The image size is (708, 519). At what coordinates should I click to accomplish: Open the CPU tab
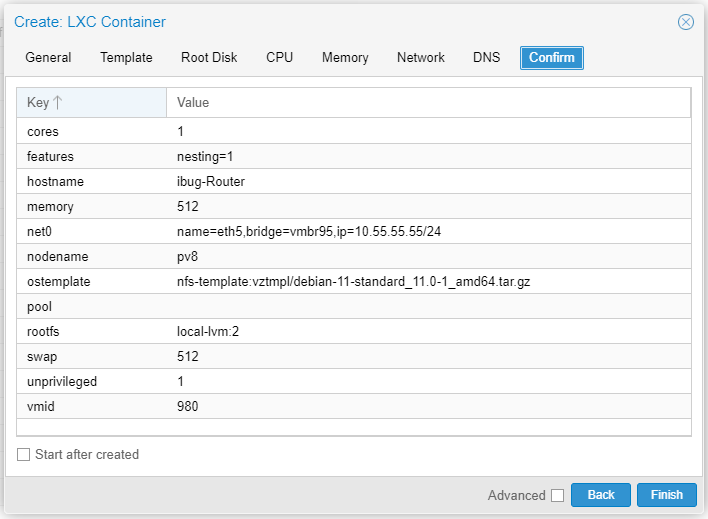(279, 57)
